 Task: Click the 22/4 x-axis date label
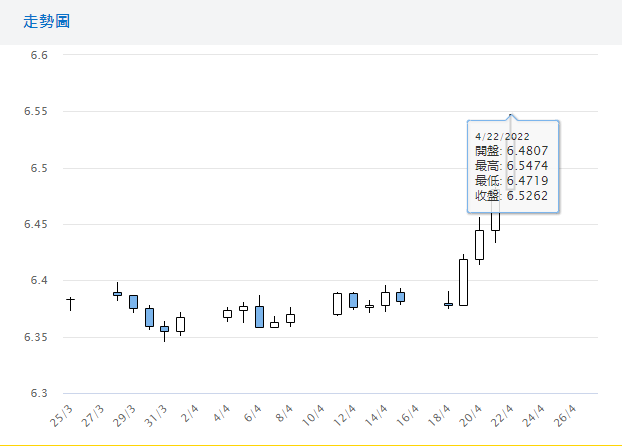pos(501,414)
